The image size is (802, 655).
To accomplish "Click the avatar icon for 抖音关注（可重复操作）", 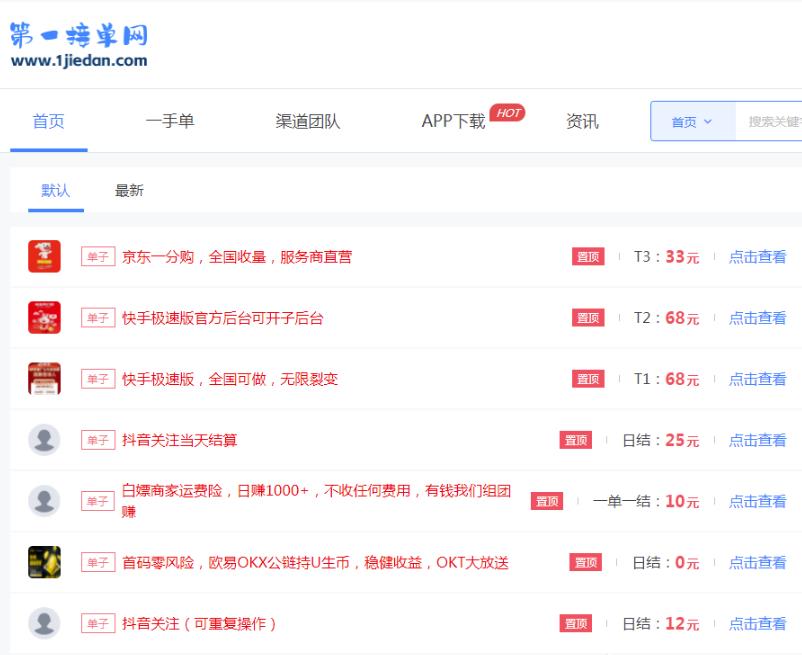I will (x=43, y=622).
